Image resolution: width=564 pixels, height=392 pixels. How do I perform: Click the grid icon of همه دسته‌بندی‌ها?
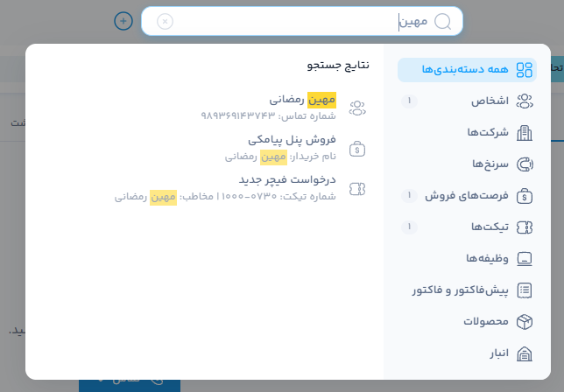click(x=524, y=70)
